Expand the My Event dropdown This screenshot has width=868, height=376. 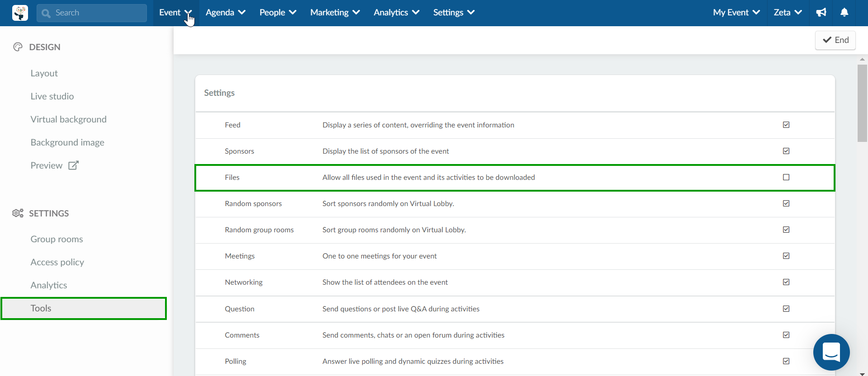pos(736,13)
